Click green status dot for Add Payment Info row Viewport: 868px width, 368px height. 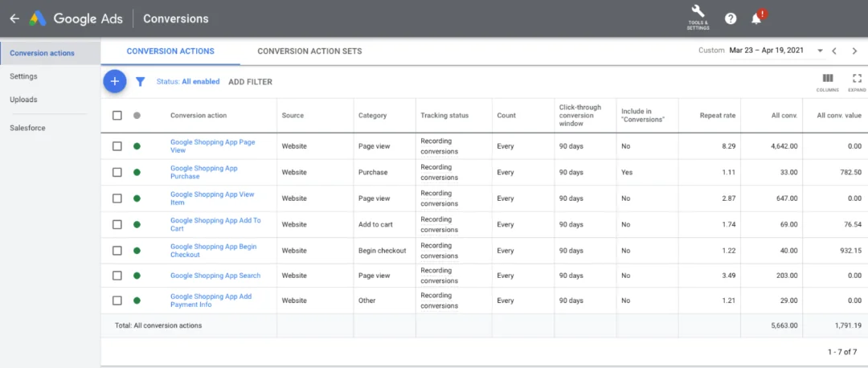click(137, 301)
